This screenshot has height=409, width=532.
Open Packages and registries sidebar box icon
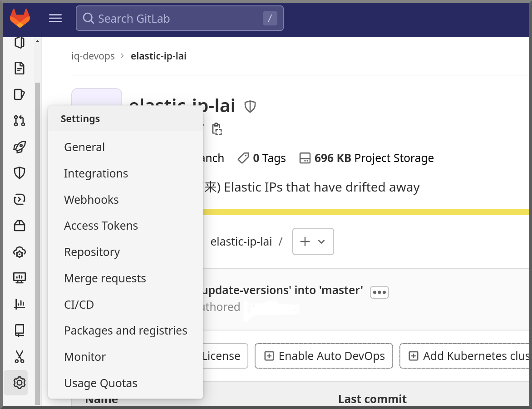pyautogui.click(x=20, y=226)
